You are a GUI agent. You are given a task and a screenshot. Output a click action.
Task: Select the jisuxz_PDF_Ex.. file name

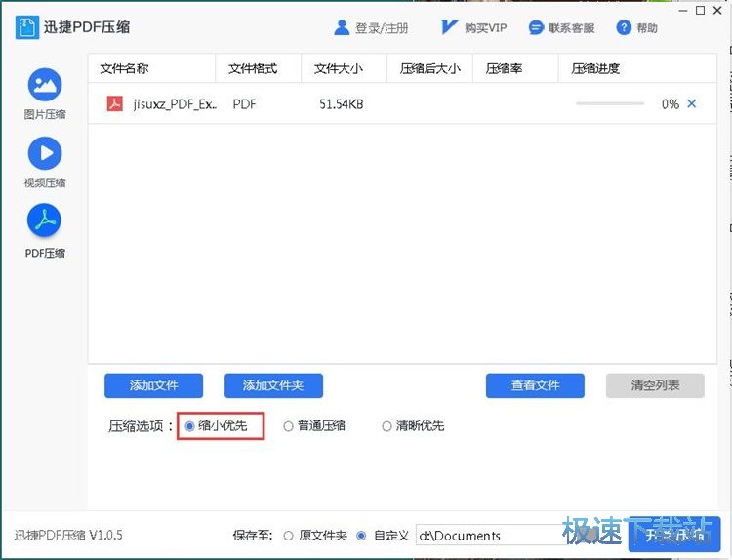175,104
